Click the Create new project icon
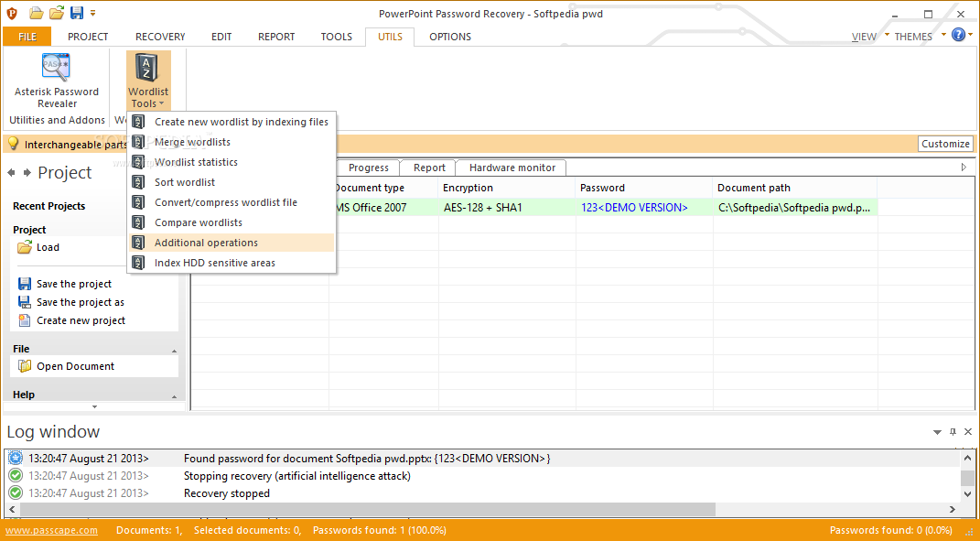 (x=25, y=320)
